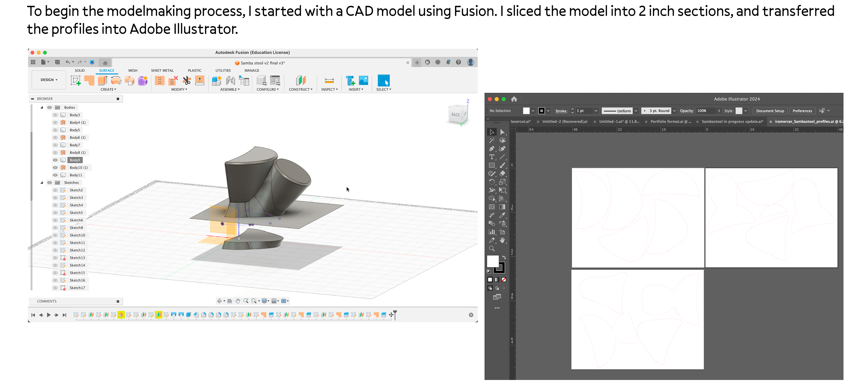Select the Pen tool in Illustrator
Viewport: 868px width, 391px height.
pos(492,149)
